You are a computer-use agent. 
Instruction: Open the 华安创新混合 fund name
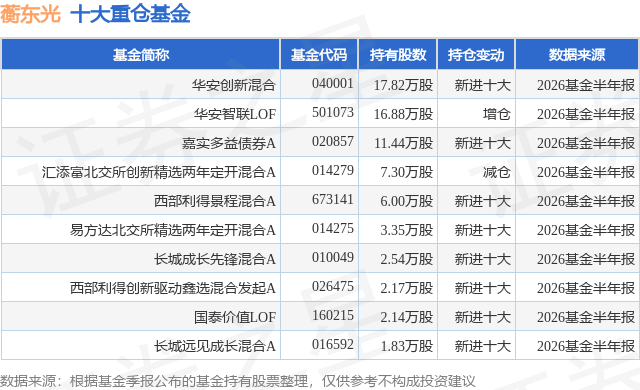[234, 85]
